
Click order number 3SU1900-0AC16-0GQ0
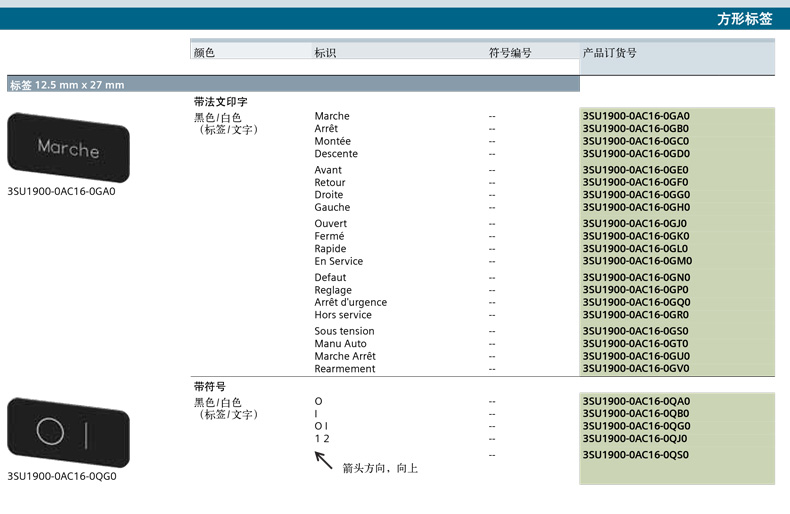(636, 302)
